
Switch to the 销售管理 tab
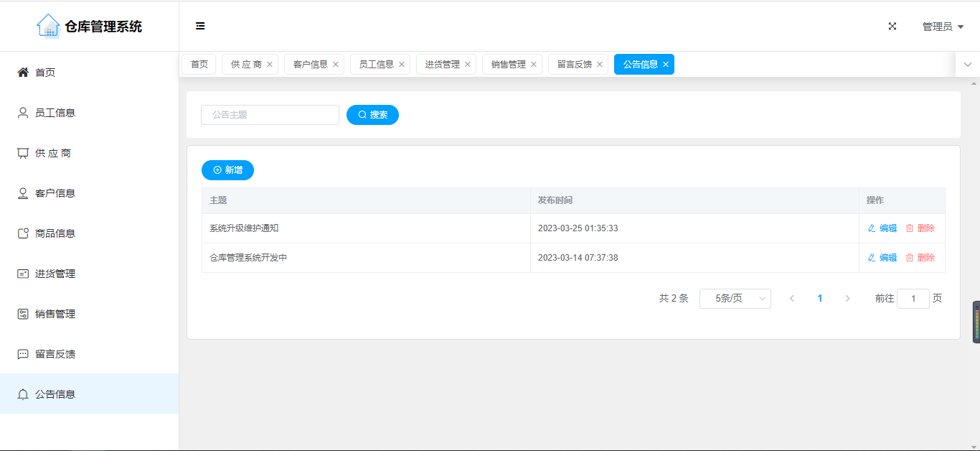(508, 65)
